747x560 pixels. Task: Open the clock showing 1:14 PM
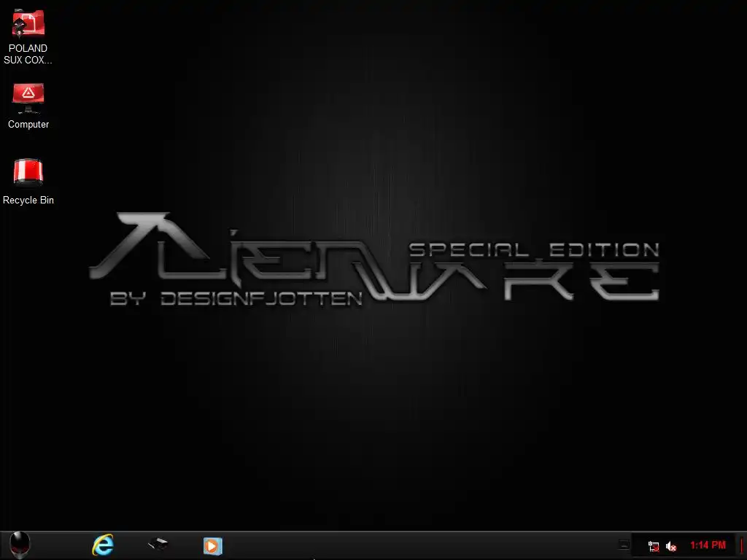point(708,545)
